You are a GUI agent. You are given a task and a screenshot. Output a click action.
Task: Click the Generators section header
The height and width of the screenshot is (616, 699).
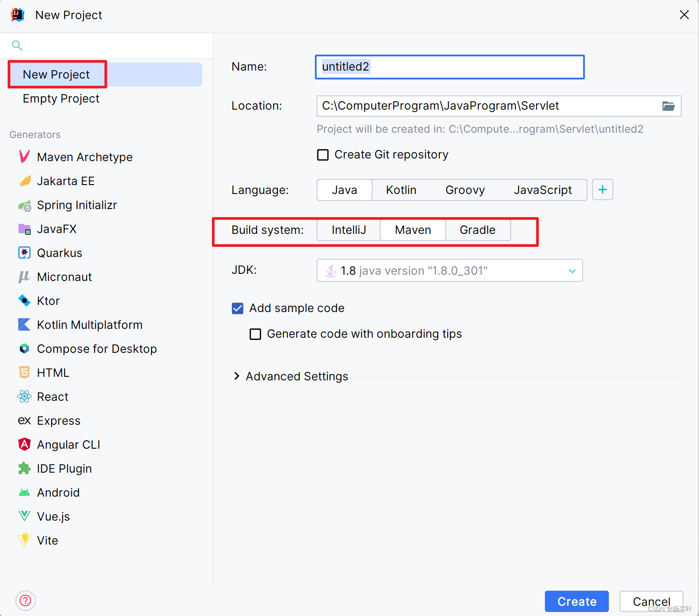pos(35,134)
